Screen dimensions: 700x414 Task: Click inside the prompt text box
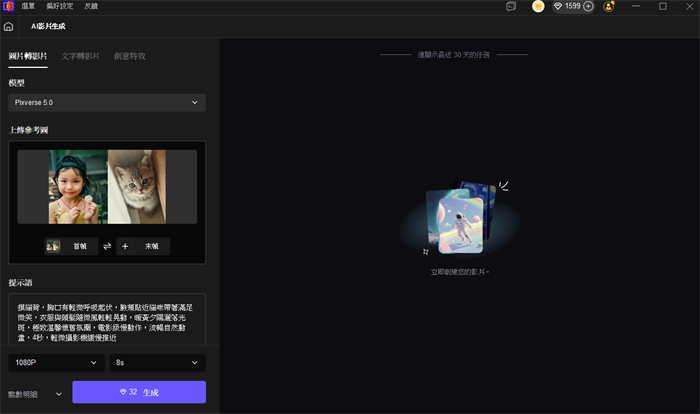106,317
